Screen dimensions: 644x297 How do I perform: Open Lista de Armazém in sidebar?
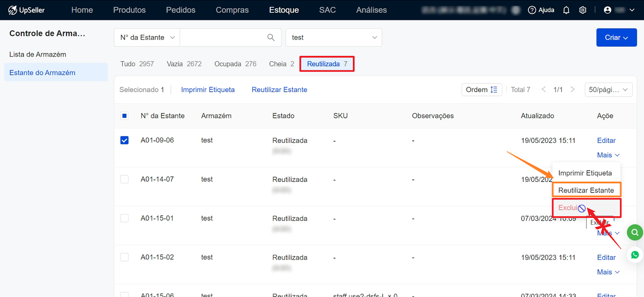[x=37, y=54]
